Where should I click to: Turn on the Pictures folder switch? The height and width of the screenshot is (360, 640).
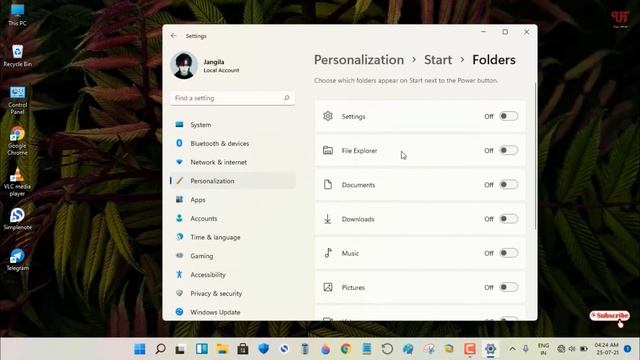[509, 288]
